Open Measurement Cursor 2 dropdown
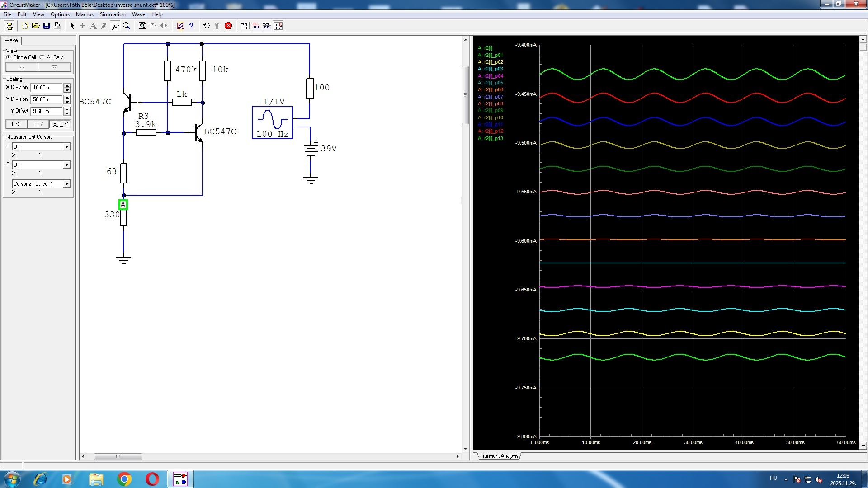 coord(66,164)
